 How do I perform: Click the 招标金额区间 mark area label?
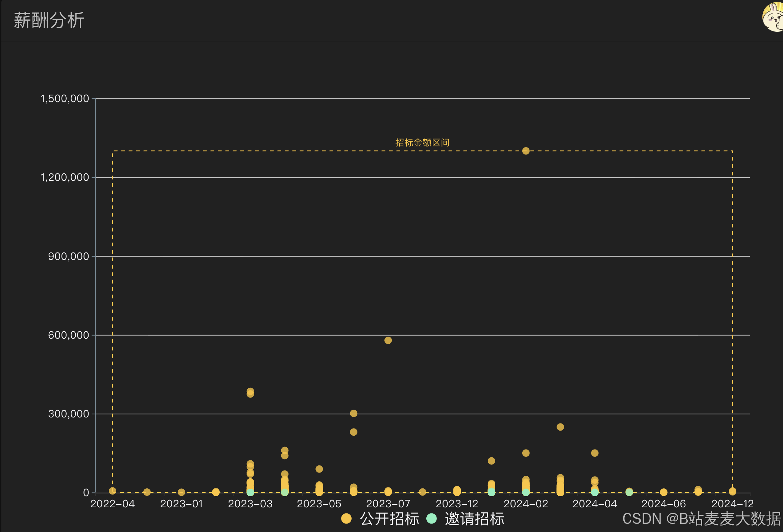pos(422,143)
